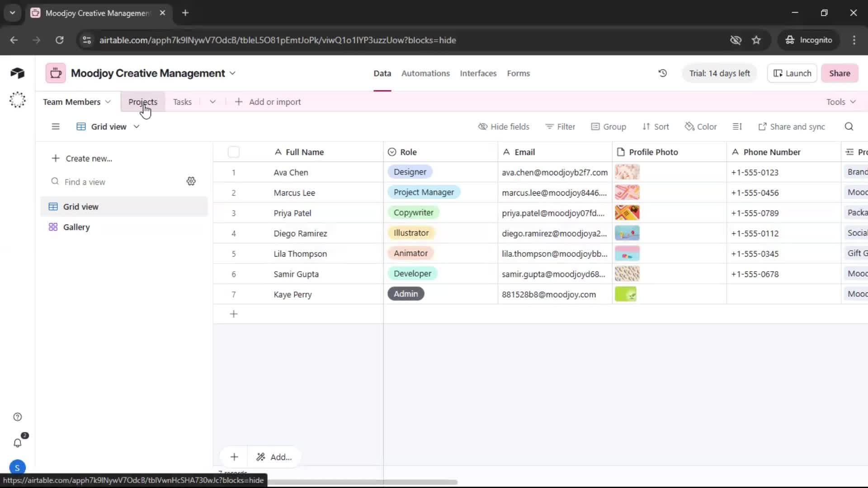Click the Launch button

[792, 73]
